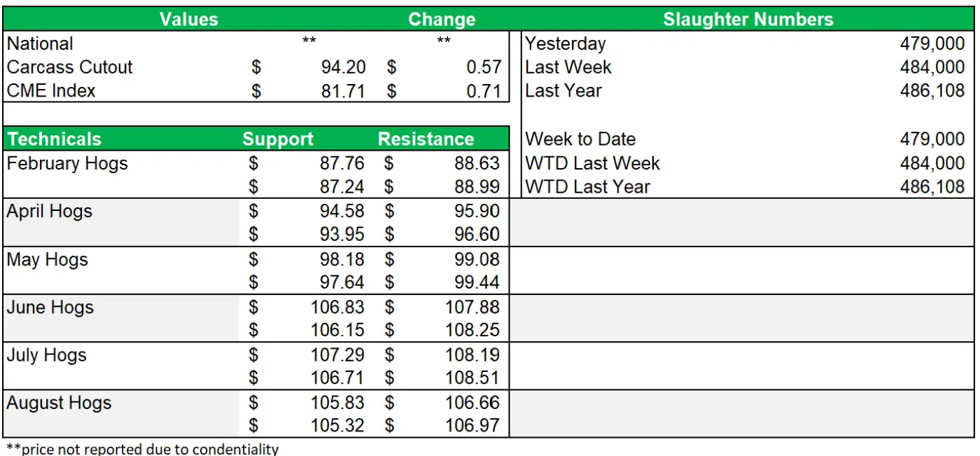Click the Support column header
Image resolution: width=980 pixels, height=456 pixels.
(278, 139)
